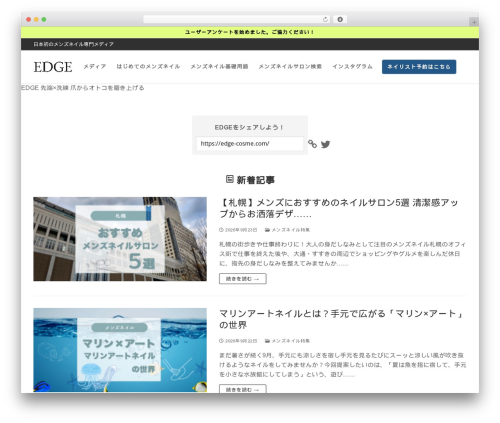Click 続きを読む under the Sapporo article
This screenshot has height=423, width=500.
(x=243, y=279)
